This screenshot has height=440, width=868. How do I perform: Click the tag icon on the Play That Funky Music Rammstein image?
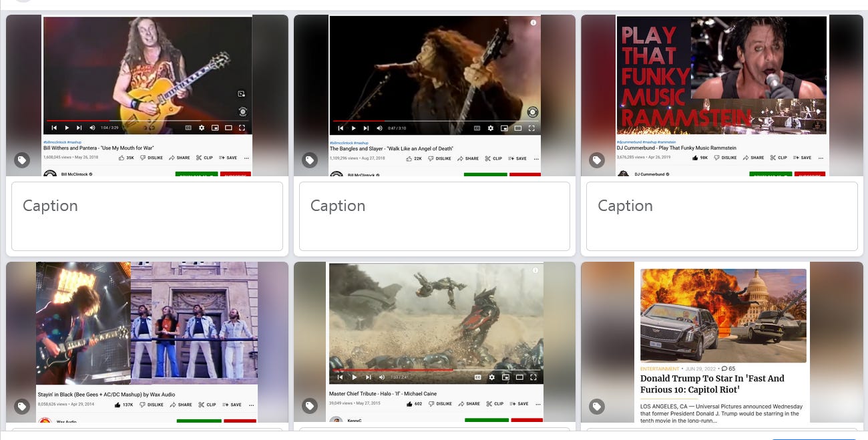tap(597, 160)
